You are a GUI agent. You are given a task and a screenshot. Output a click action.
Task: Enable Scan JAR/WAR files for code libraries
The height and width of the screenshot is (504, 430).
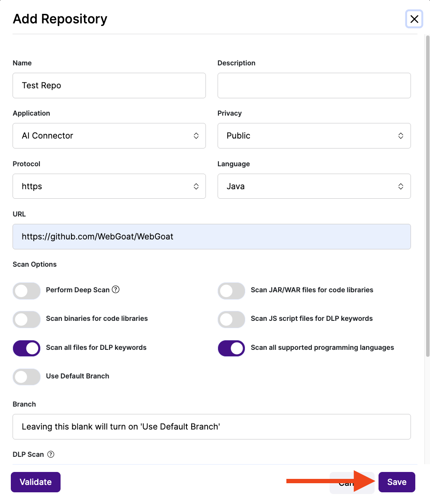pos(231,291)
